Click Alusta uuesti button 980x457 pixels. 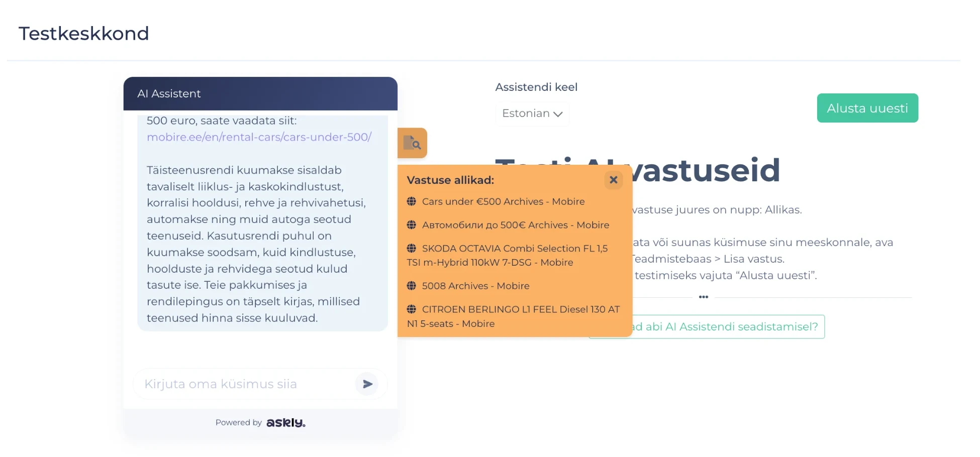[867, 108]
